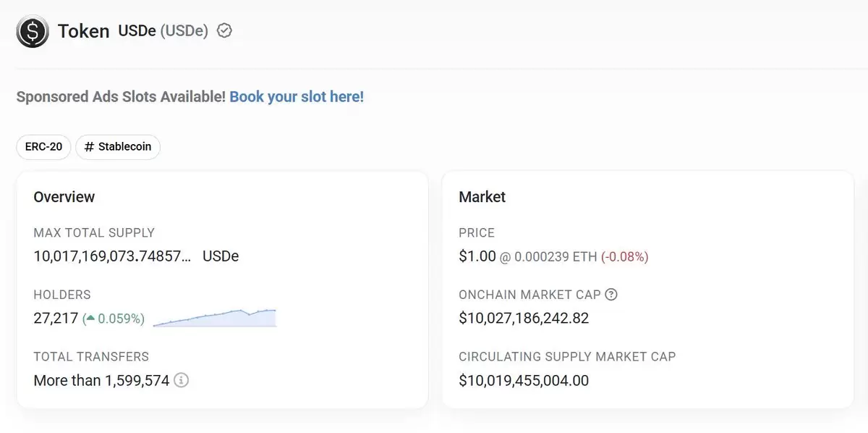Click the USDe token logo icon
The height and width of the screenshot is (433, 868).
pos(33,31)
